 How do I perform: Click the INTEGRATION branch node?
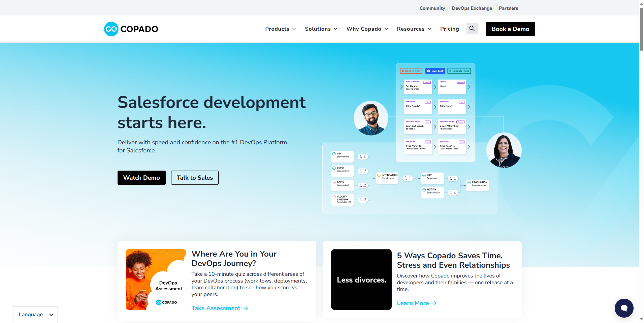[x=387, y=178]
